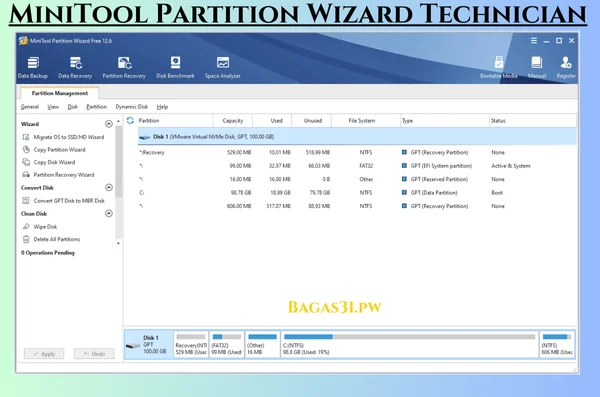Select Disk 1 (VMware Virtual NVMe Disk) row
The height and width of the screenshot is (397, 600).
357,137
